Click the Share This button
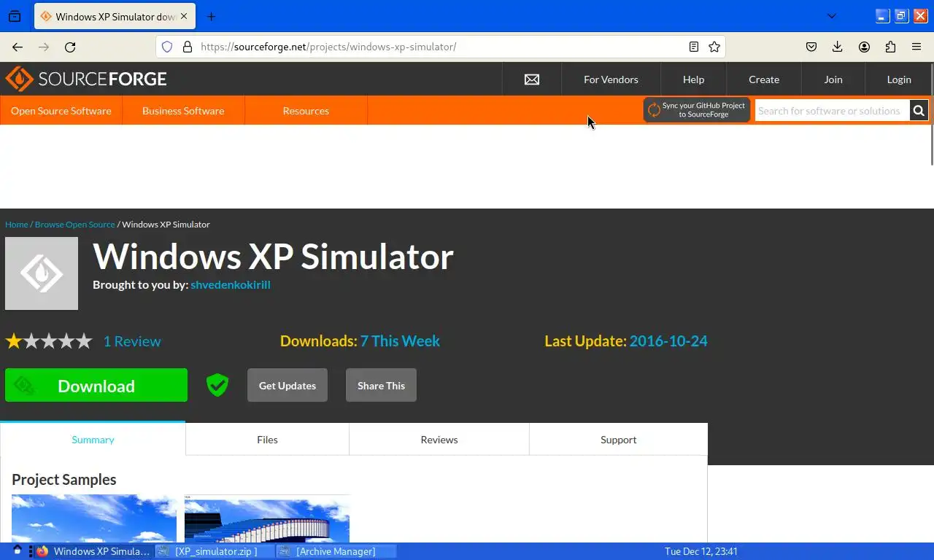934x560 pixels. [381, 385]
